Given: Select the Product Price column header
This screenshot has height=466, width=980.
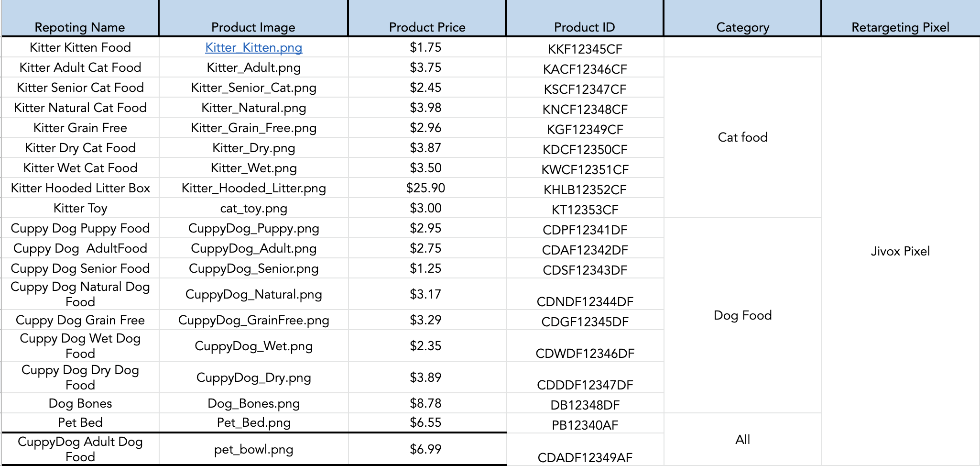Looking at the screenshot, I should tap(427, 19).
